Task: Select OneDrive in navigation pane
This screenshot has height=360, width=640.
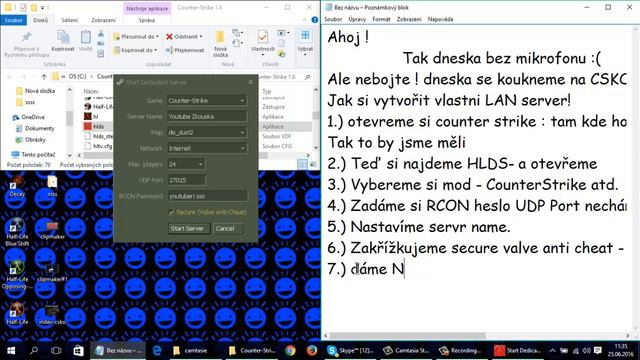Action: [29, 117]
